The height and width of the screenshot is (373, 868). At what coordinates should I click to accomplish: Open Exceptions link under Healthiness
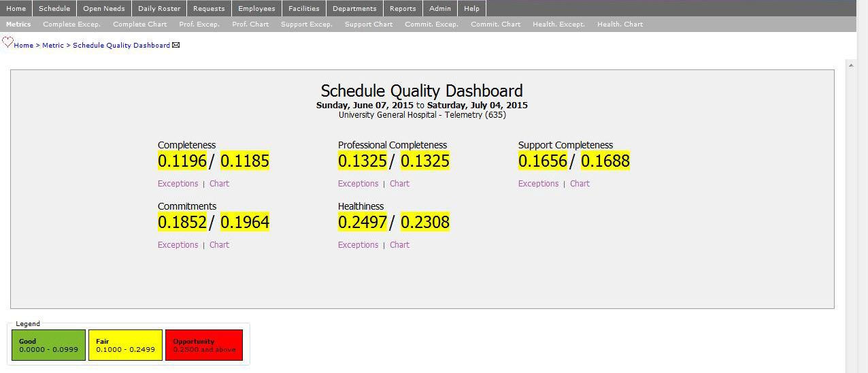[x=358, y=245]
